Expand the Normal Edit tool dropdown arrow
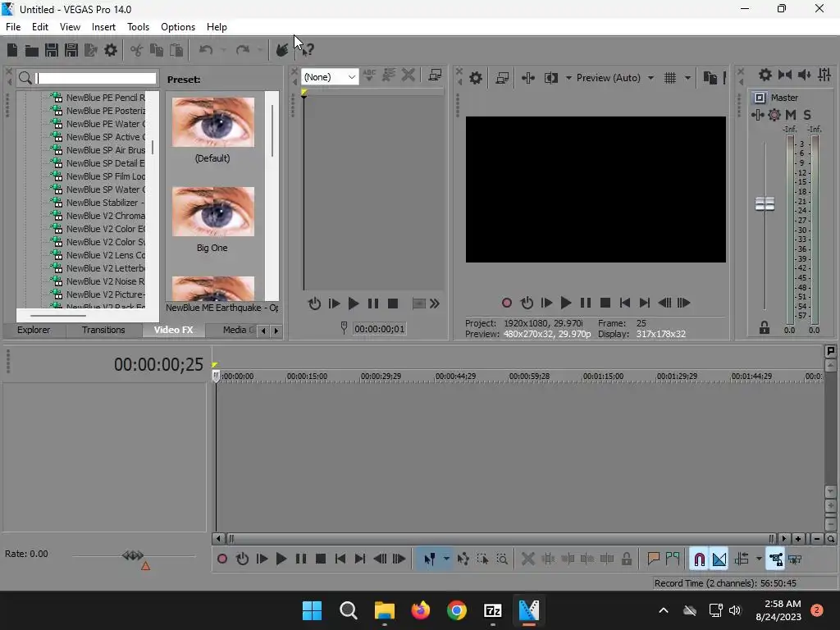Image resolution: width=840 pixels, height=630 pixels. pyautogui.click(x=446, y=559)
